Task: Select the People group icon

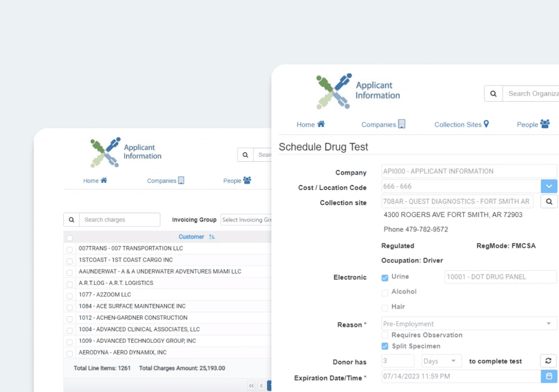Action: 545,123
